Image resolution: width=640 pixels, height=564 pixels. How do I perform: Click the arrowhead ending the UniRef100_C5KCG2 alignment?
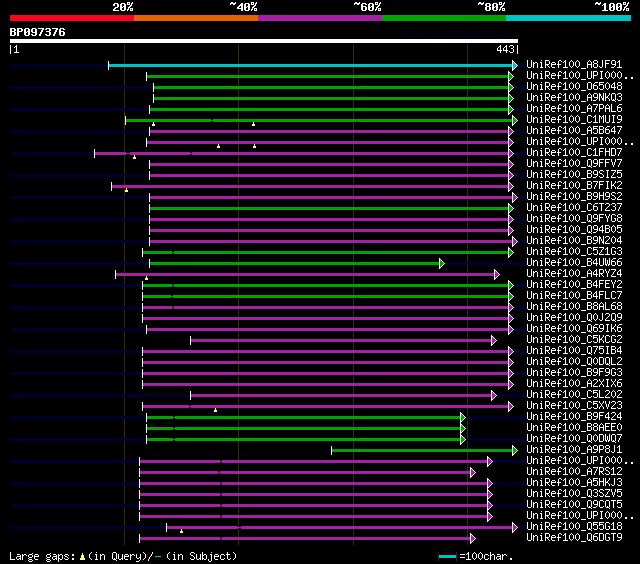(x=494, y=340)
